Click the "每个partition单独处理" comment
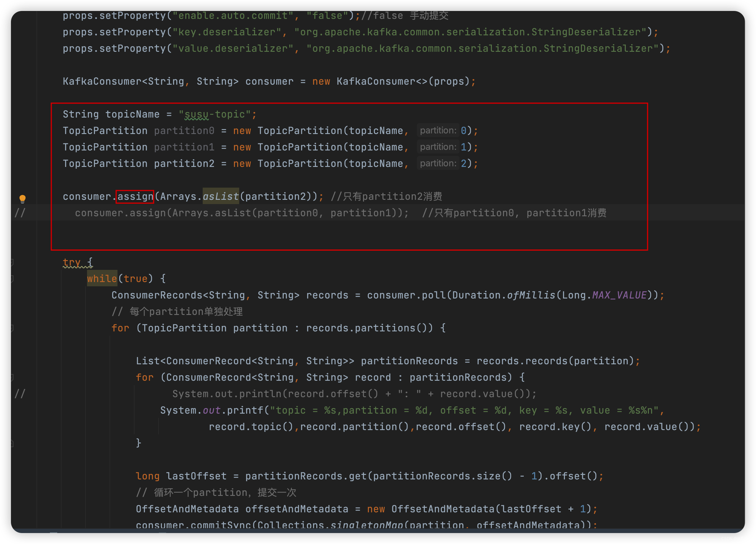 tap(177, 312)
